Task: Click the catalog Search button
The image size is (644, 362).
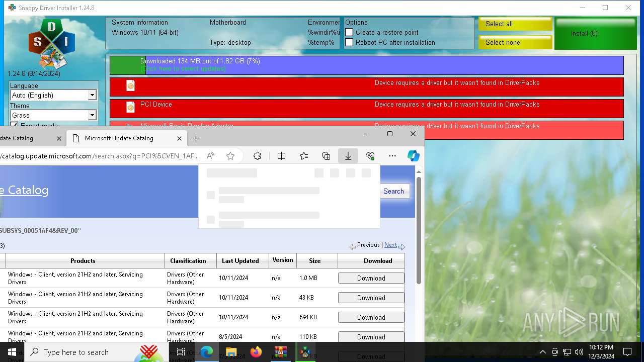Action: [393, 191]
